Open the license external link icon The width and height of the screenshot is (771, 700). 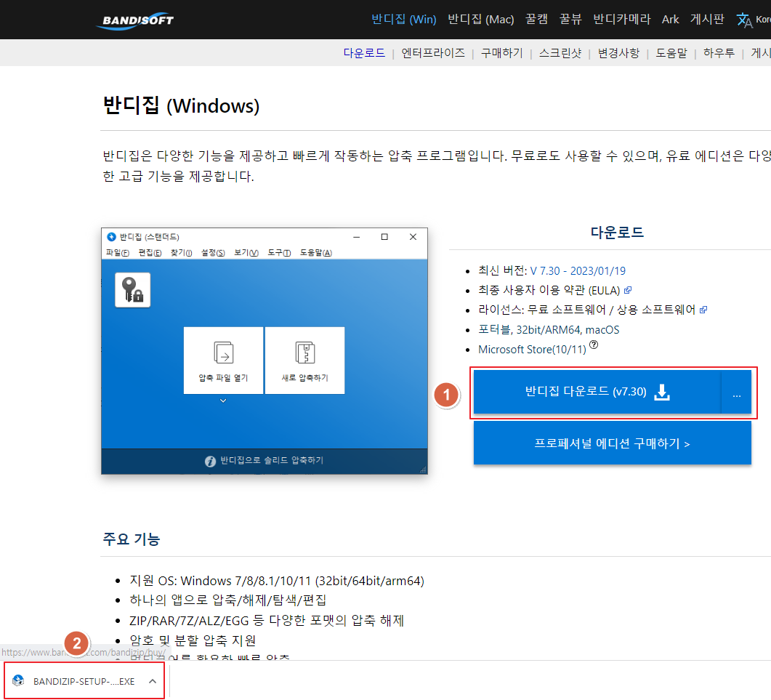coord(703,310)
